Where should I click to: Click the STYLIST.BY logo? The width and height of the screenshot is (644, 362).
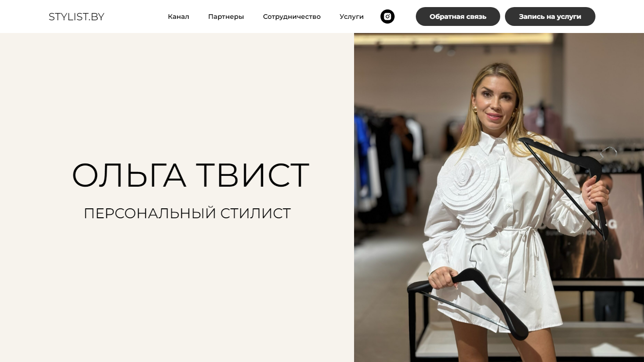coord(76,17)
